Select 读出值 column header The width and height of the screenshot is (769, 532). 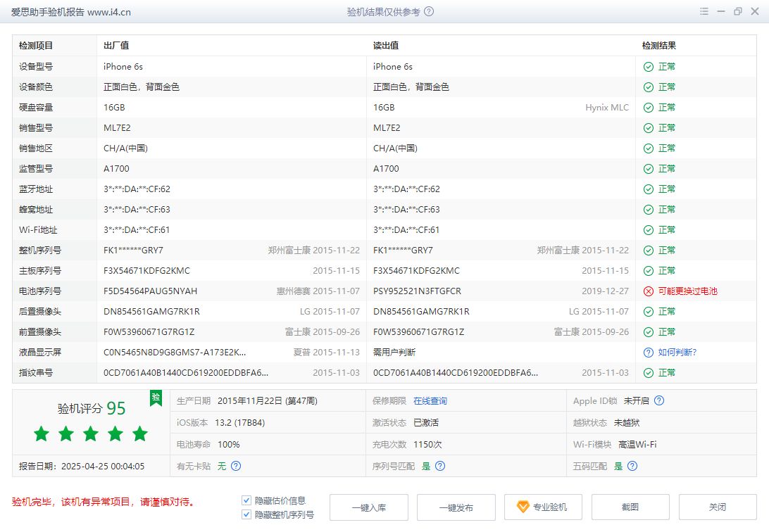click(x=386, y=46)
